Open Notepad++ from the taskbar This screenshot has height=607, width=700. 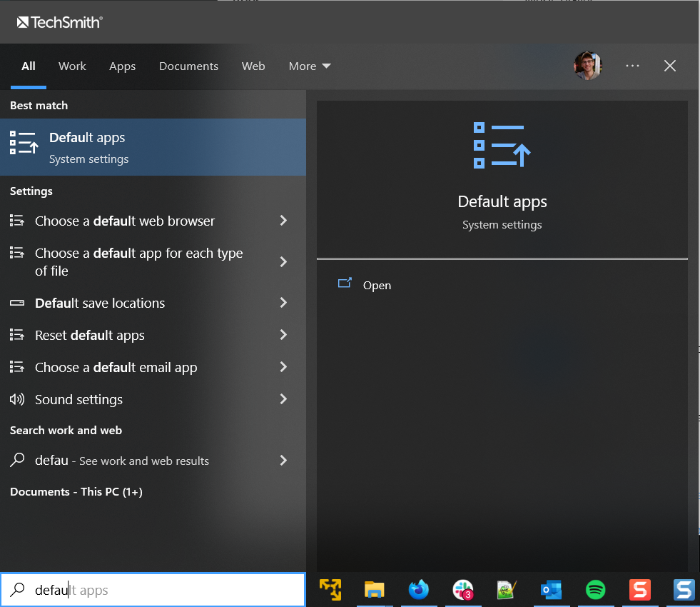pos(507,590)
